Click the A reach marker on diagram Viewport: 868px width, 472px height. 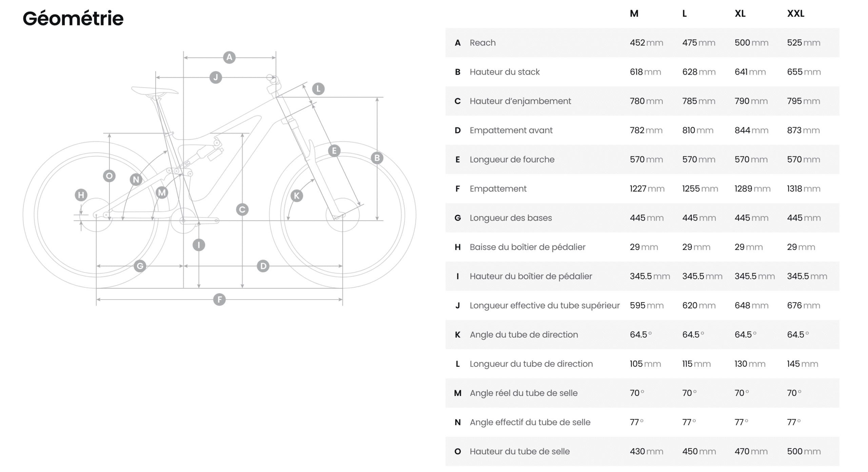pyautogui.click(x=229, y=57)
